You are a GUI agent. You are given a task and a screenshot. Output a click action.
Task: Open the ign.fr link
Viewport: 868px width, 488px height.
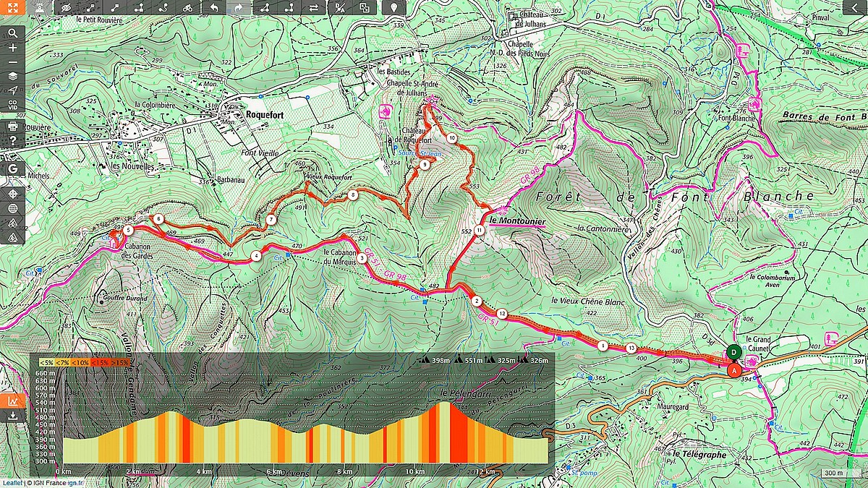77,483
